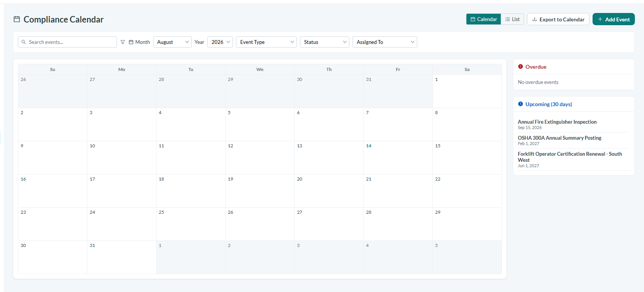Image resolution: width=644 pixels, height=292 pixels.
Task: Open the Annual Fire Extinguisher Inspection event
Action: click(x=557, y=122)
